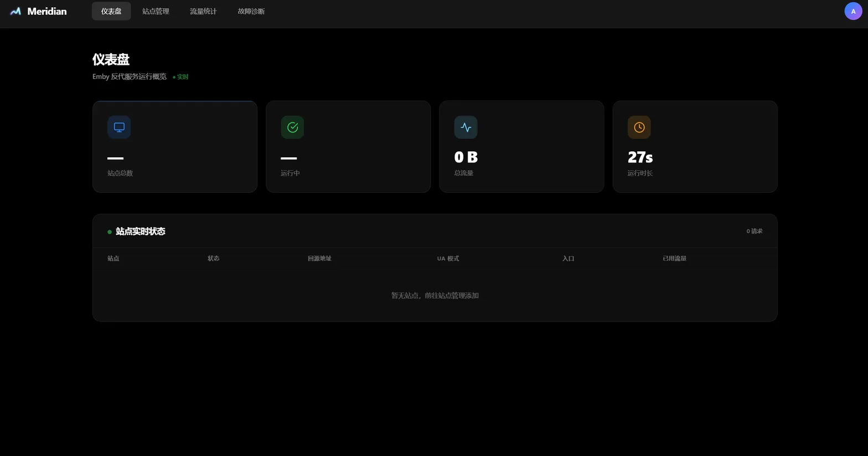Click the monitor icon on 站点总数 card
Viewport: 868px width, 456px height.
pos(119,127)
